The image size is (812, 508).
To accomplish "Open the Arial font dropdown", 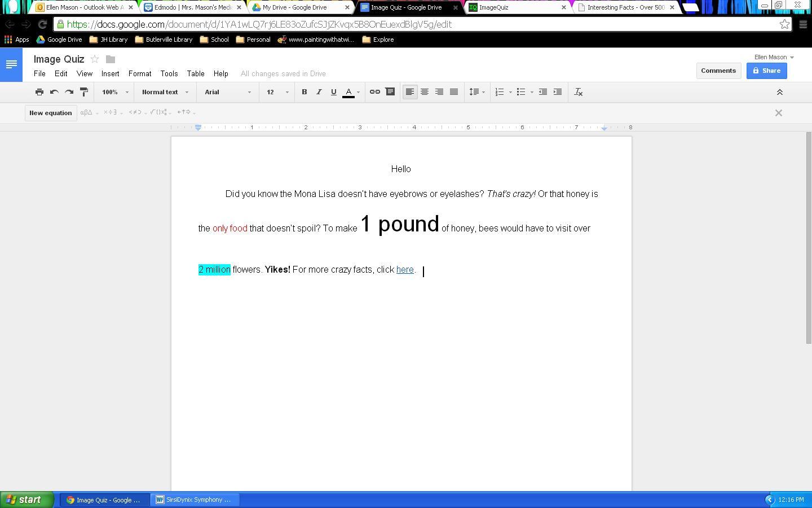I will pos(228,92).
